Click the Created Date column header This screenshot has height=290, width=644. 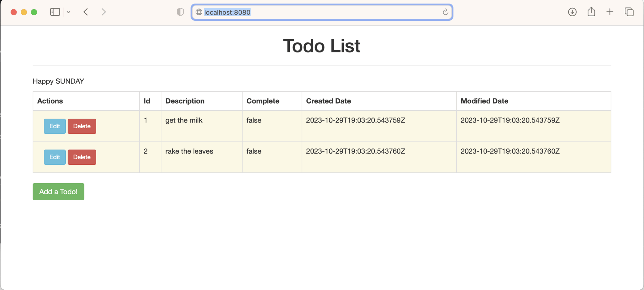328,101
